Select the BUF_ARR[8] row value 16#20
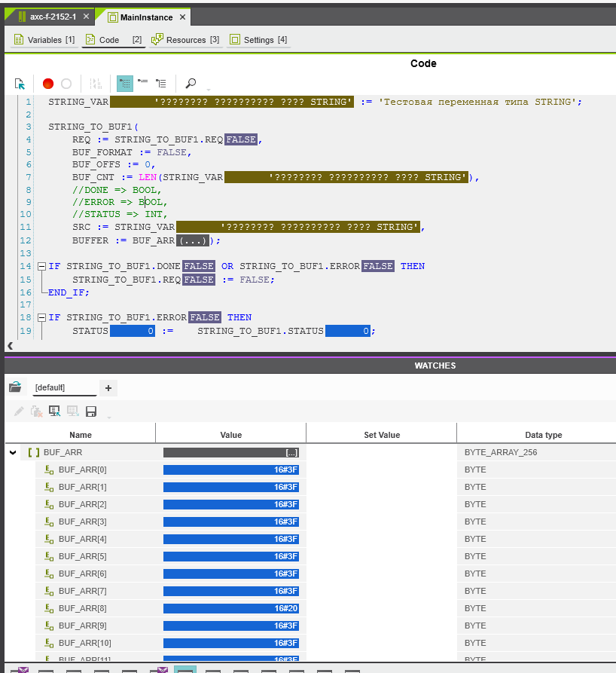Screen dimensions: 616x673 tap(231, 608)
